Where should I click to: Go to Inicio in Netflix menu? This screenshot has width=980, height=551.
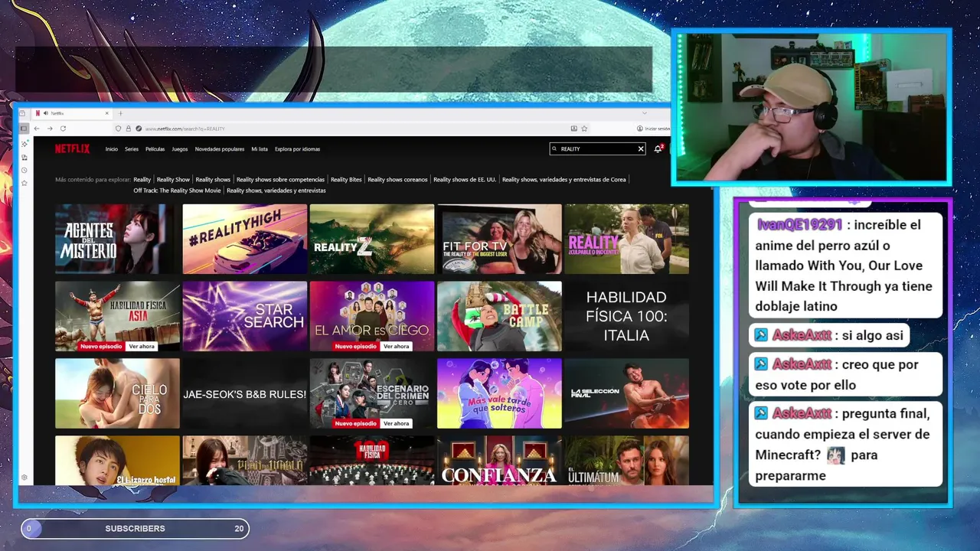(x=112, y=149)
